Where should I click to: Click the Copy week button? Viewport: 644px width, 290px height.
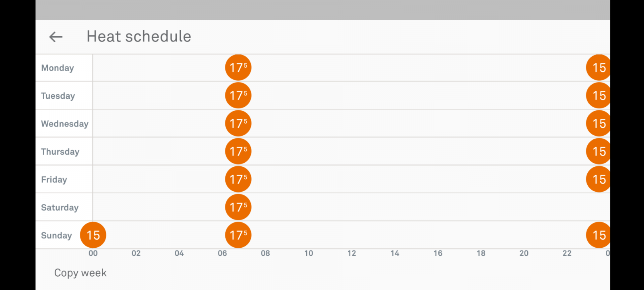80,273
